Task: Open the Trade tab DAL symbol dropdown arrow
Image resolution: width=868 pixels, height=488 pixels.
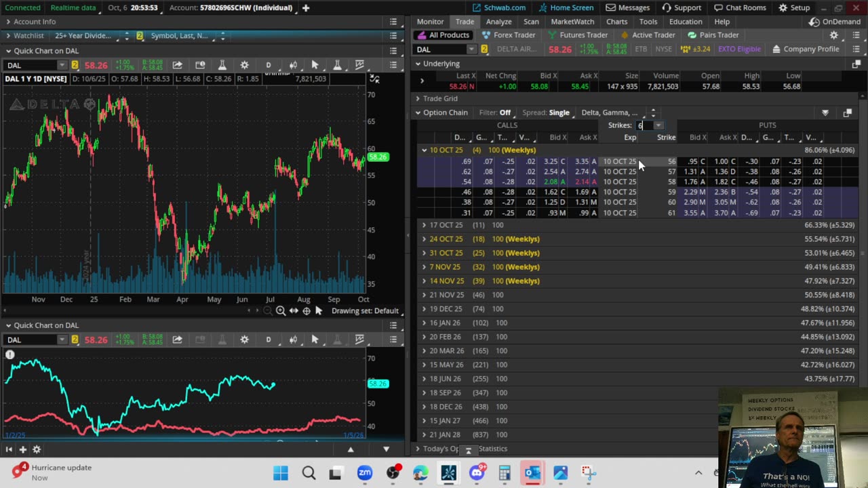Action: pos(471,49)
